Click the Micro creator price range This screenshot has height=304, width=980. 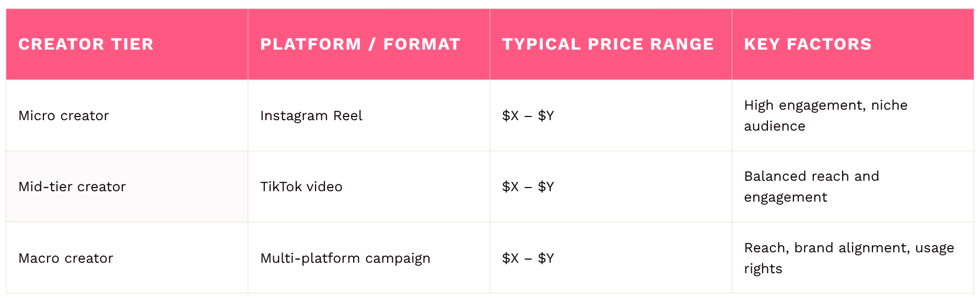528,115
